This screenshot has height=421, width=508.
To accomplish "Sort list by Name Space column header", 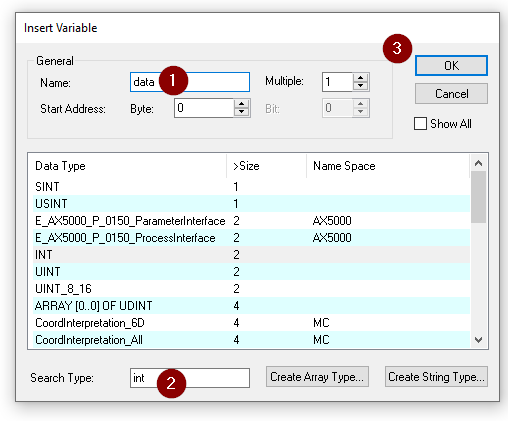I will click(388, 166).
